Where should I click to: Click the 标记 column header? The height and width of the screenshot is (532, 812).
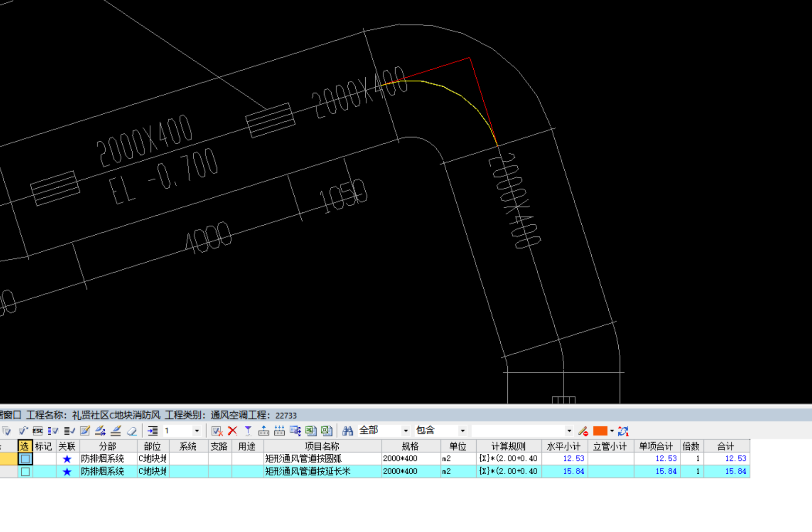(x=44, y=446)
